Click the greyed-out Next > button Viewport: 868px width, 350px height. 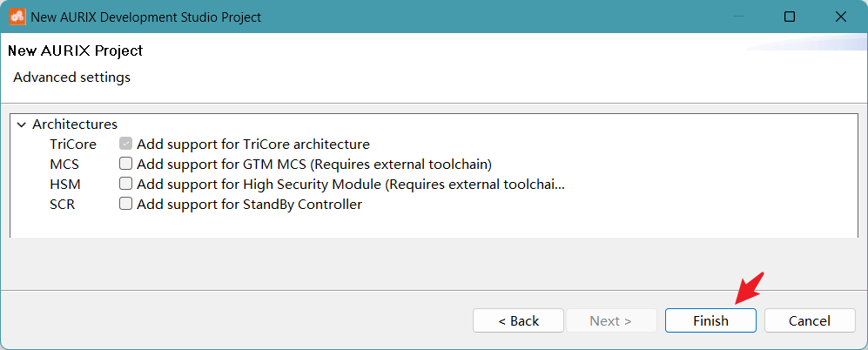point(611,320)
